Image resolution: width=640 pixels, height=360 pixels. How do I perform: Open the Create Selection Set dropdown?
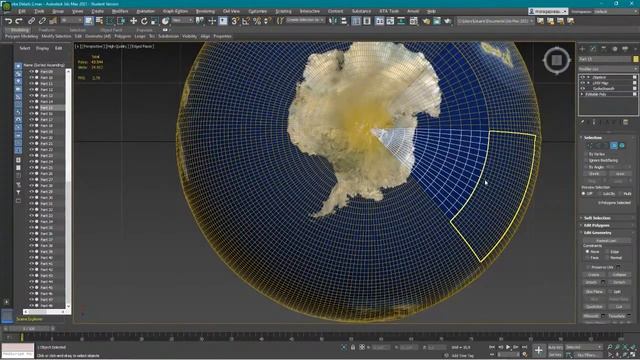(x=305, y=20)
